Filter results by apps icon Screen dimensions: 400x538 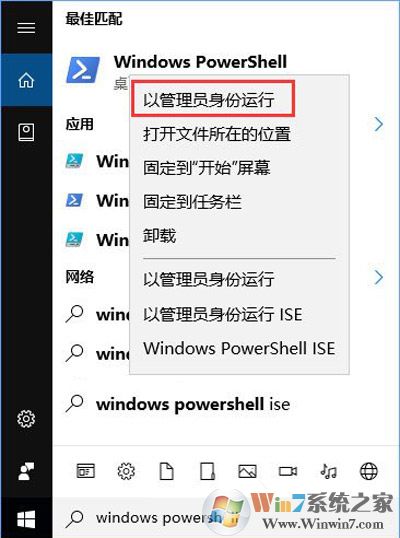point(85,471)
